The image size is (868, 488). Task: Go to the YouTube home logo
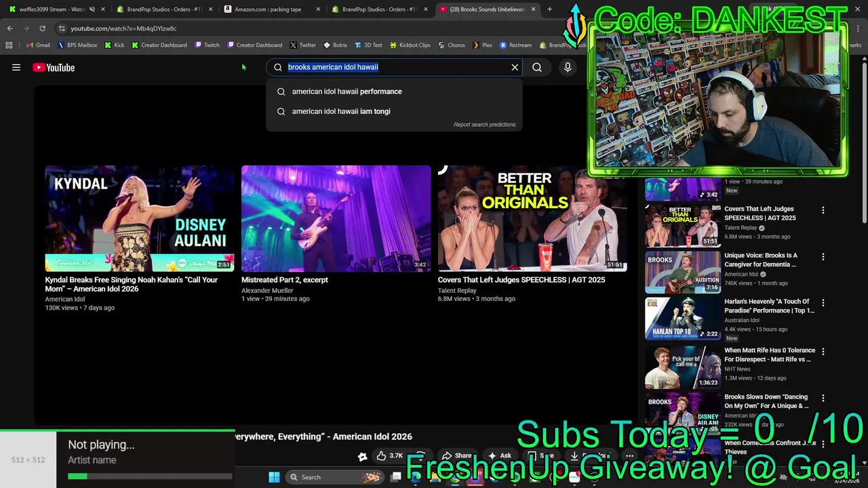click(54, 67)
